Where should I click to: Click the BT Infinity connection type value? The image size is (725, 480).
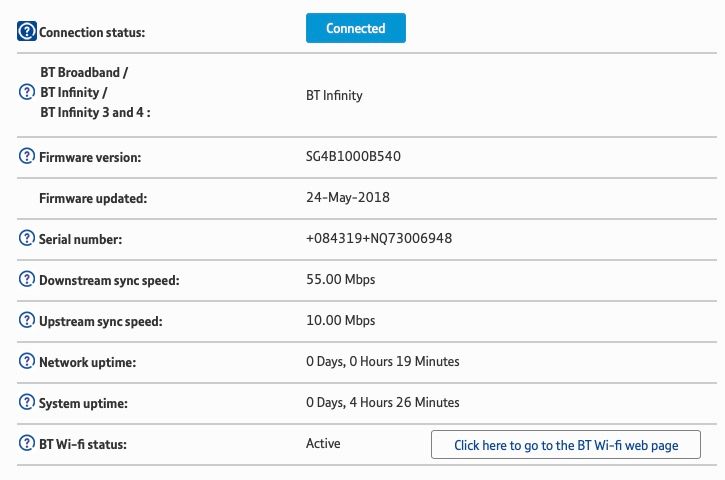tap(334, 96)
